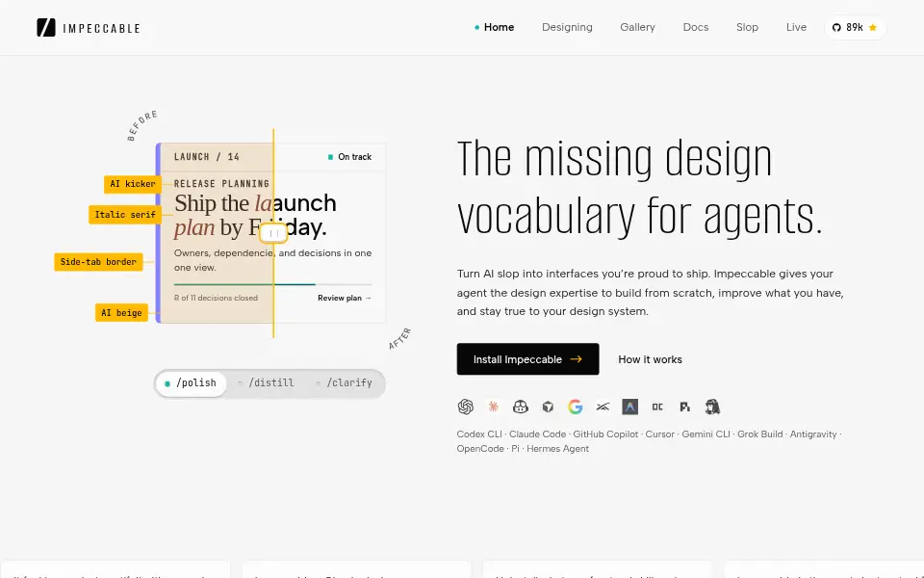Screen dimensions: 924x578
Task: Click the GitHub octocat icon in header
Action: tap(836, 28)
